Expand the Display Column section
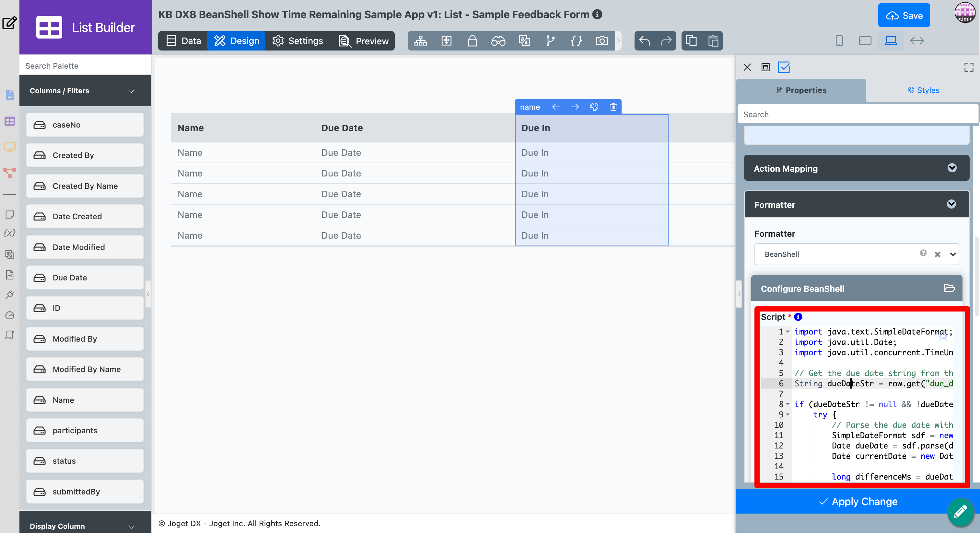Viewport: 980px width, 533px height. coord(131,527)
